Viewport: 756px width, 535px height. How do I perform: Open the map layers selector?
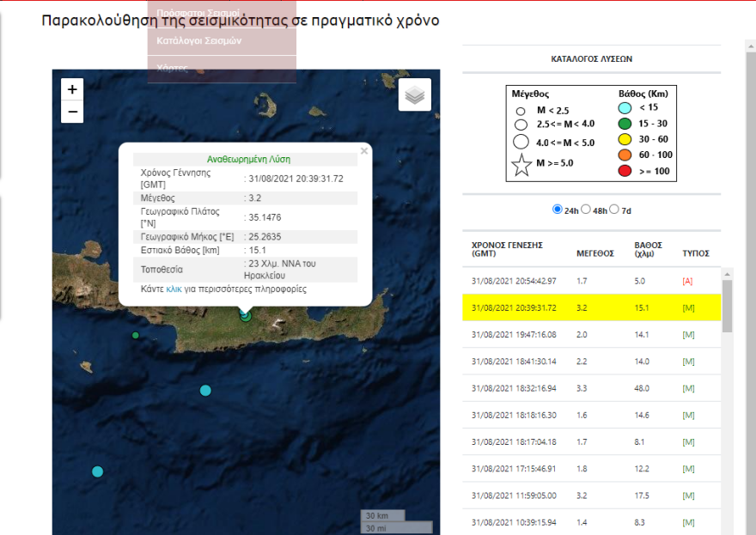(x=414, y=94)
